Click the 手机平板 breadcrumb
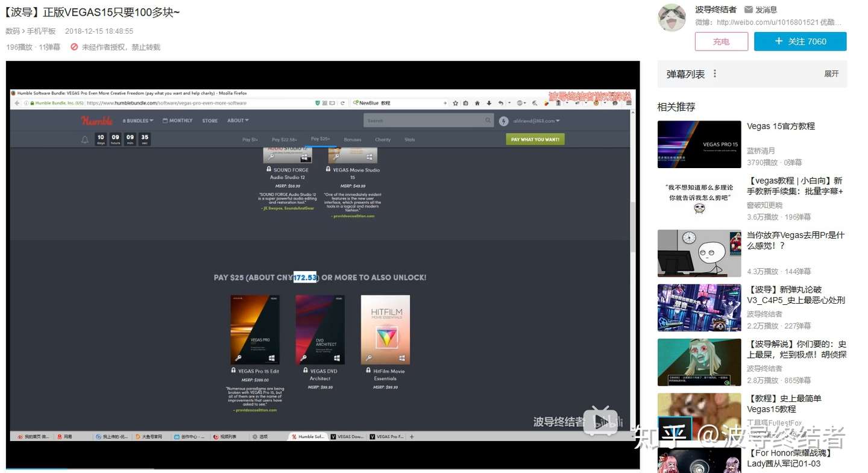This screenshot has height=473, width=868. 41,31
